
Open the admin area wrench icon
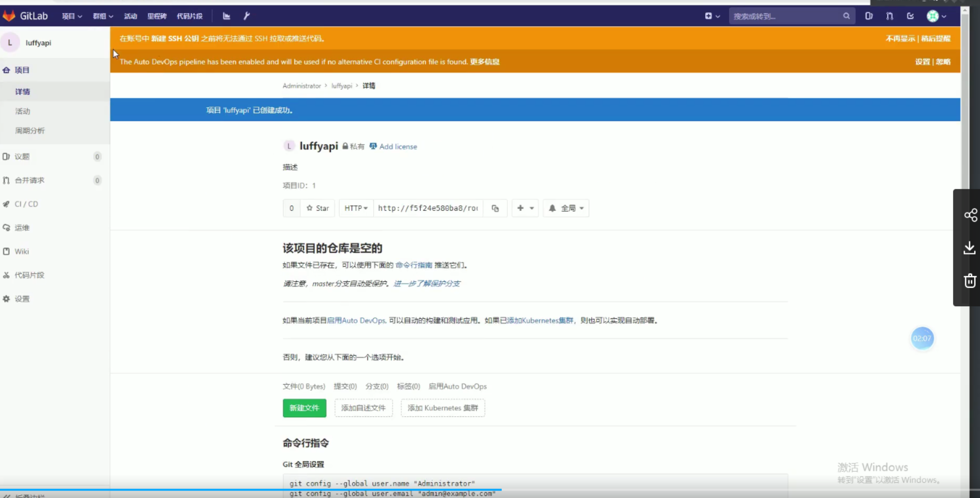[246, 16]
